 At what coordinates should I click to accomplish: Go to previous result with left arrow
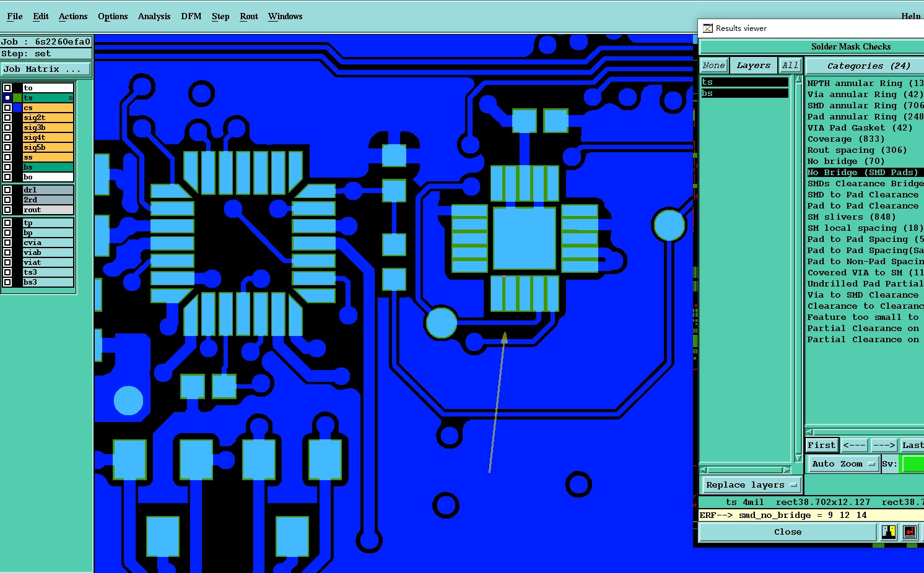pos(854,445)
